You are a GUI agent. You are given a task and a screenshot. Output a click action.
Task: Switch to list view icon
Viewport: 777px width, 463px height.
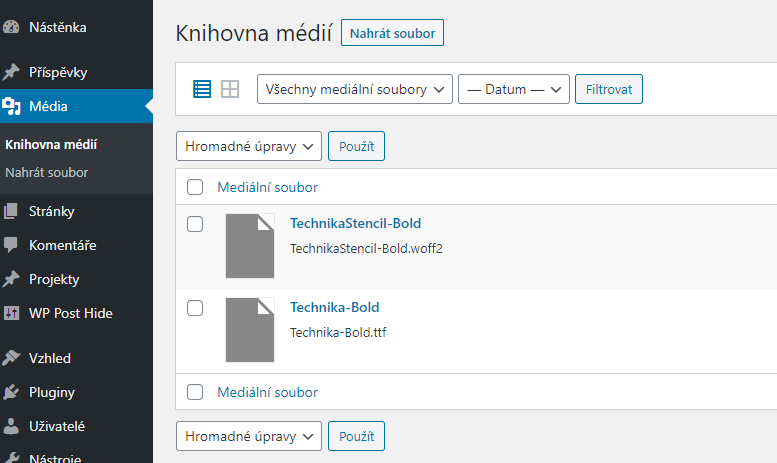click(x=202, y=89)
